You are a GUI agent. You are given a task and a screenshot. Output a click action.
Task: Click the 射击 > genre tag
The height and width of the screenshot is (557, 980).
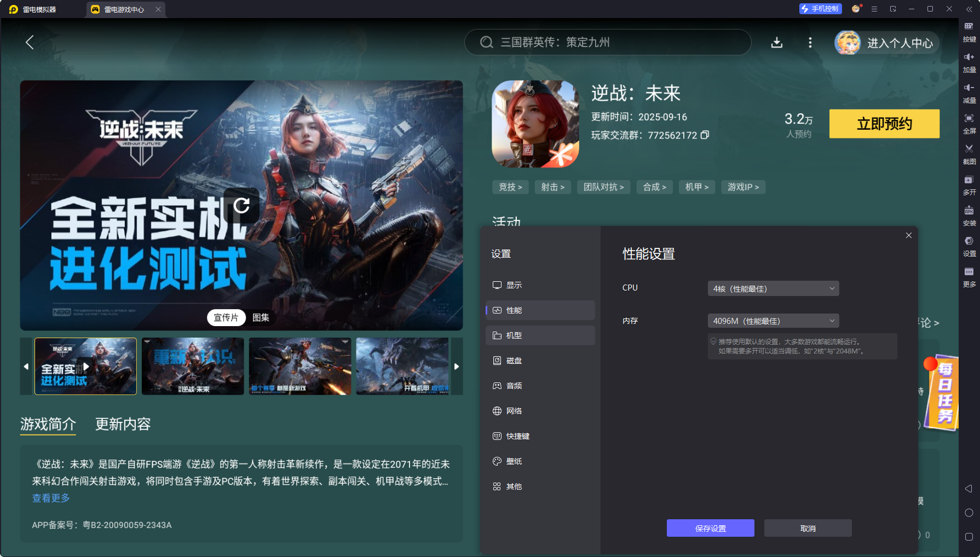[x=553, y=187]
